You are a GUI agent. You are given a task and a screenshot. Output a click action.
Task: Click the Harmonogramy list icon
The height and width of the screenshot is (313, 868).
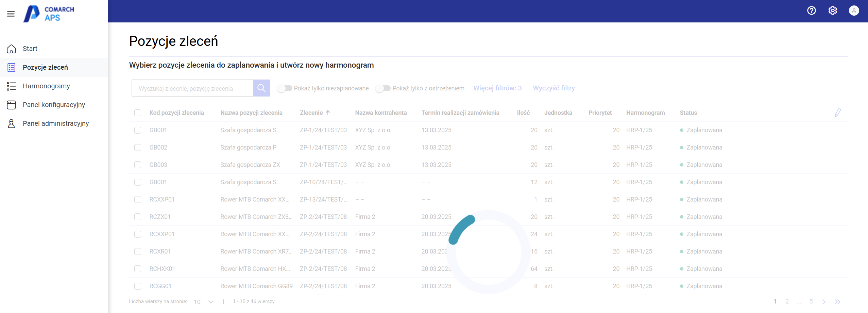tap(11, 86)
